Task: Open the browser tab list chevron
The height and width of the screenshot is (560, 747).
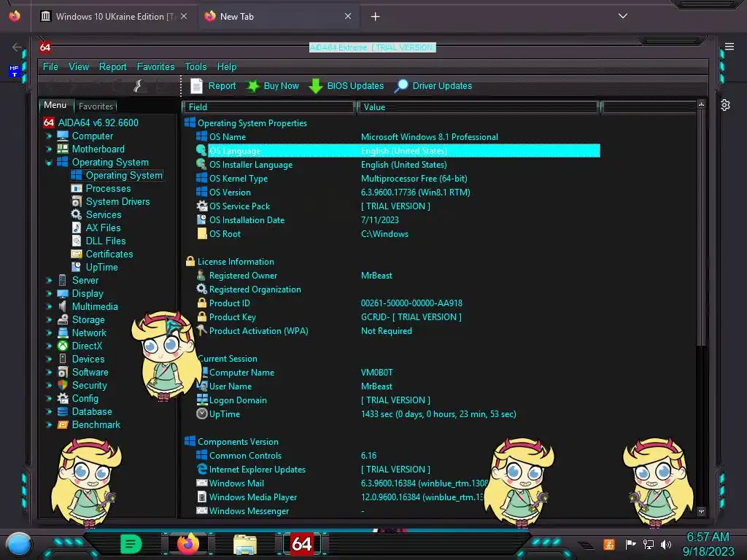Action: pos(623,16)
